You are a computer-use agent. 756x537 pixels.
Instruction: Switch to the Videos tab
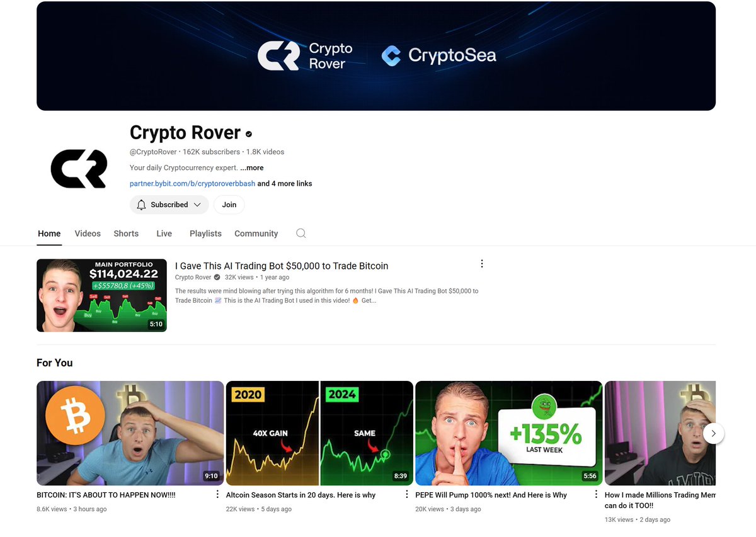(x=88, y=234)
